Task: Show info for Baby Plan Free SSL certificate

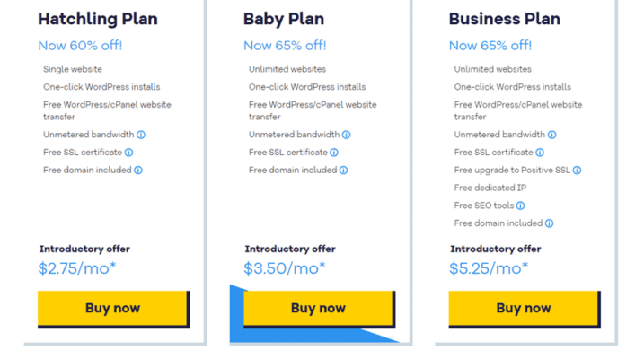Action: 334,153
